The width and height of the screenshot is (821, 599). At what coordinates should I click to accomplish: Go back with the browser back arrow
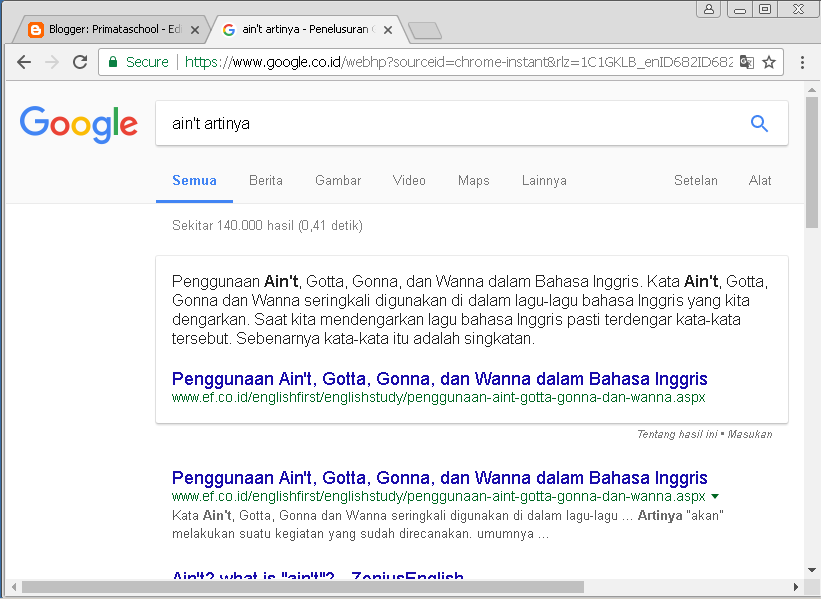[24, 62]
